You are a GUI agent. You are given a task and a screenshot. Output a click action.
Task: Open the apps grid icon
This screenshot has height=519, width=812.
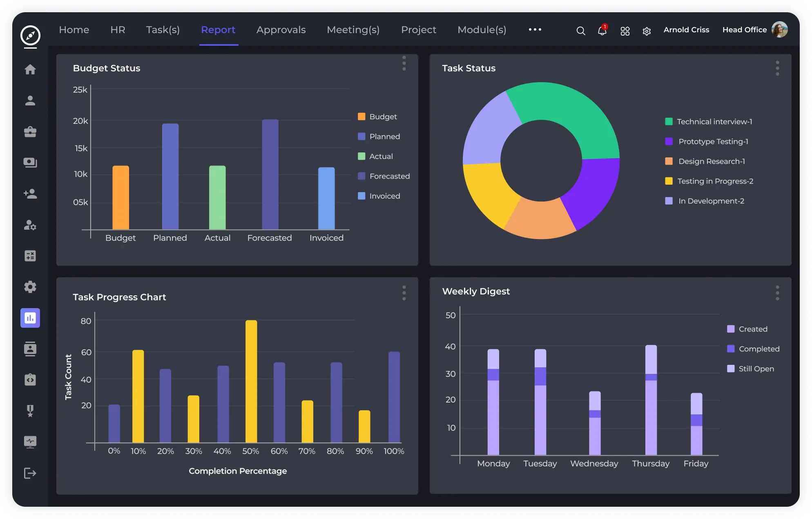coord(625,31)
